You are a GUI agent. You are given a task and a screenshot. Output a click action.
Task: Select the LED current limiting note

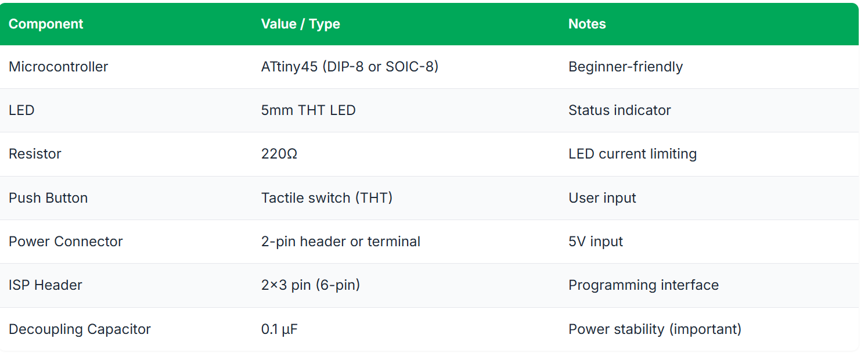tap(632, 154)
